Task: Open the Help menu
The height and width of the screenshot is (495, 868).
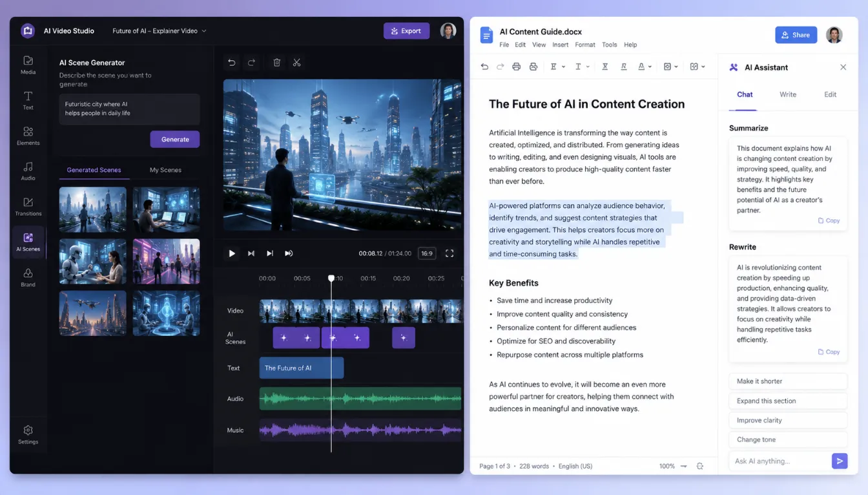Action: coord(630,45)
